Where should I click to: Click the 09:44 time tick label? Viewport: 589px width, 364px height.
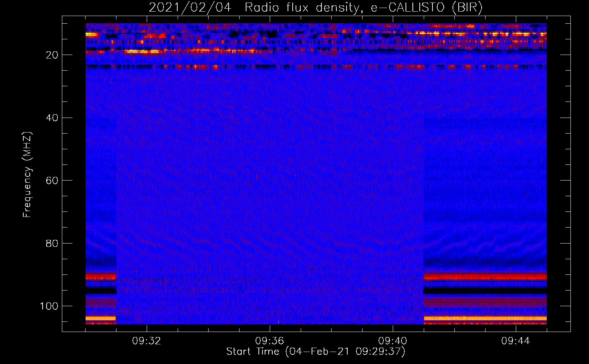click(x=516, y=341)
